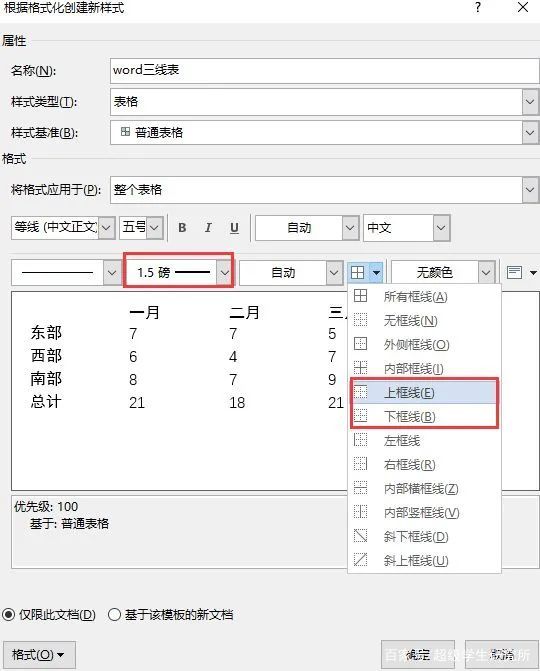Expand the style type dropdown

coord(530,102)
